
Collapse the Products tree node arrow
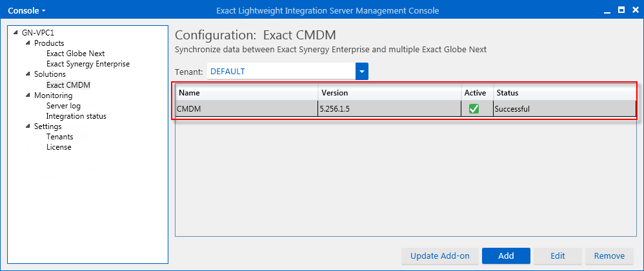pyautogui.click(x=28, y=43)
